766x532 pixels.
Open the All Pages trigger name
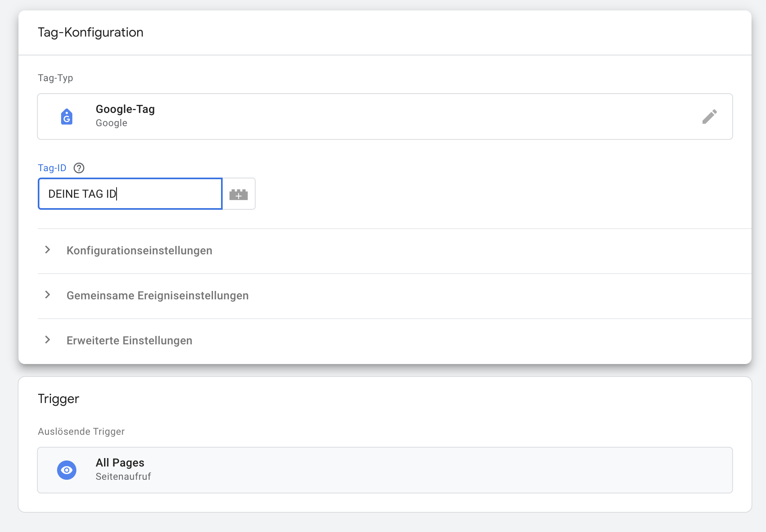coord(120,463)
